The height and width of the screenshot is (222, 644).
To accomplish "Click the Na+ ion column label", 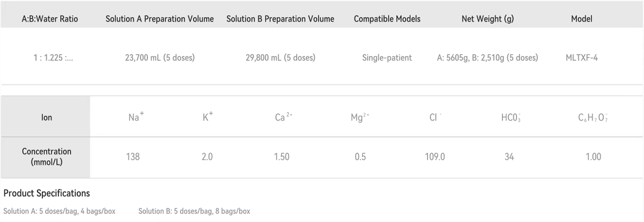I will [x=135, y=117].
